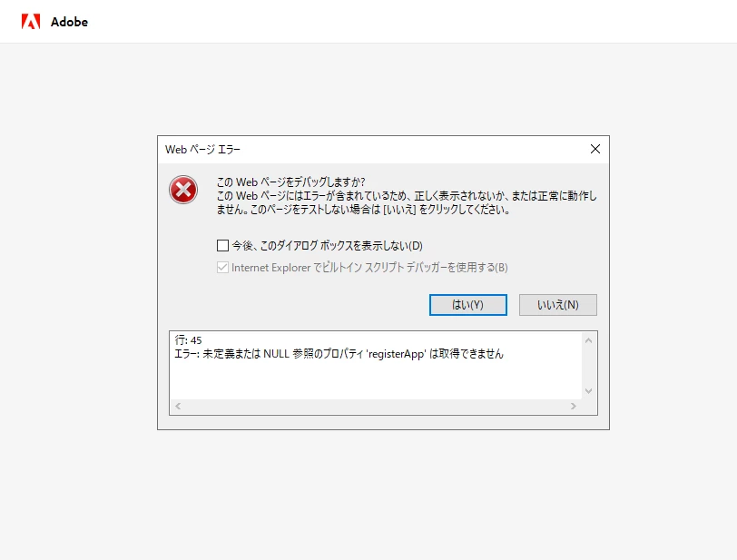Click the red Adobe logo icon

[x=31, y=22]
